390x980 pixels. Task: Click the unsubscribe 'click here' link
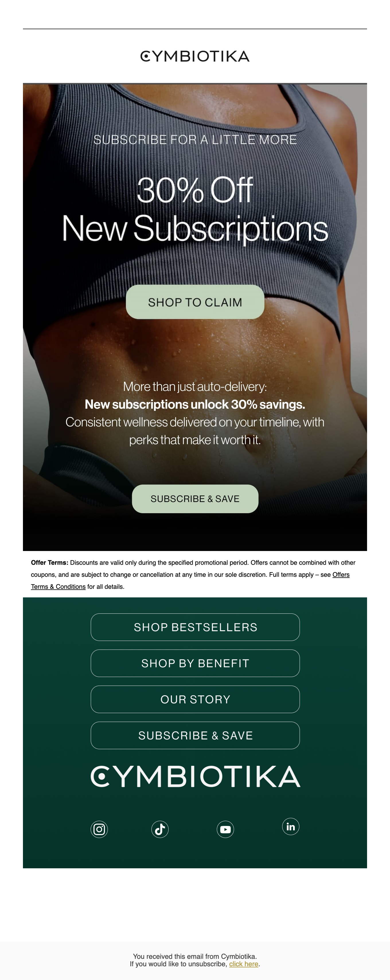(244, 964)
